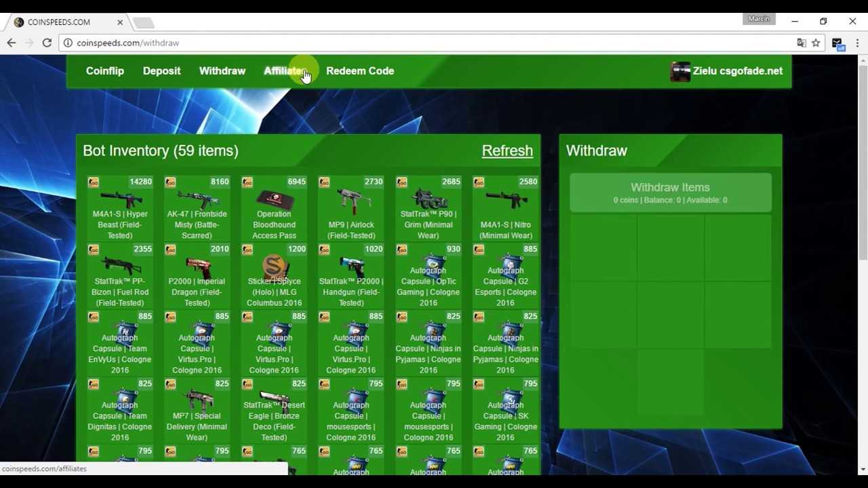Viewport: 868px width, 488px height.
Task: Click the CS:GO badge on Hyper Beast item
Action: pos(94,182)
